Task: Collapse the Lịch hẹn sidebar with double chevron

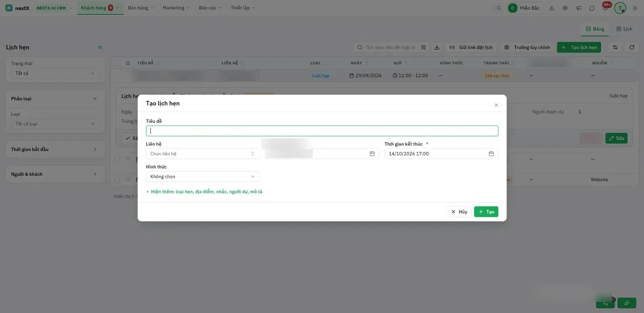Action: coord(100,47)
